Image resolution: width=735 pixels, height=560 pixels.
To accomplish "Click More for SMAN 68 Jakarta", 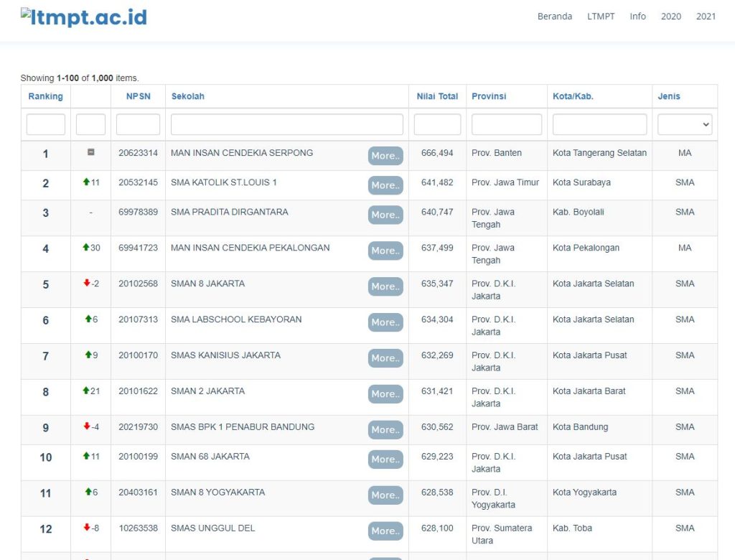I will point(385,459).
